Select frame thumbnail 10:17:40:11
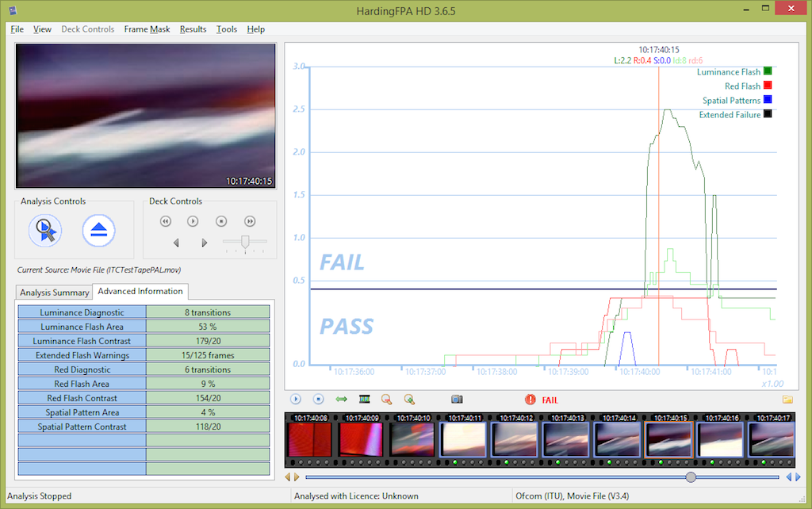 tap(463, 439)
